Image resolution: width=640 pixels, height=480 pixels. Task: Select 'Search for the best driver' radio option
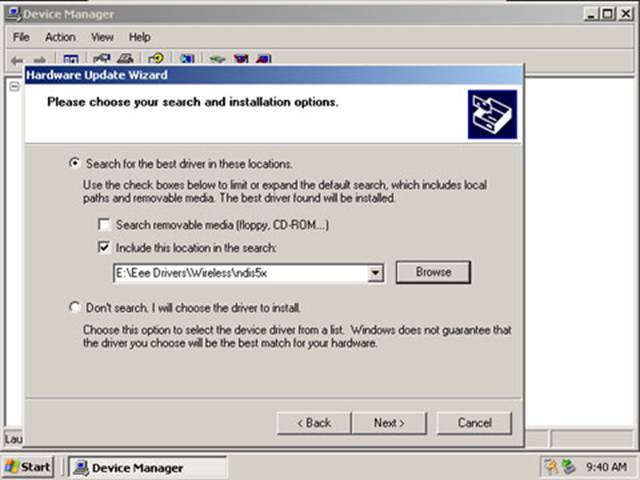tap(74, 163)
